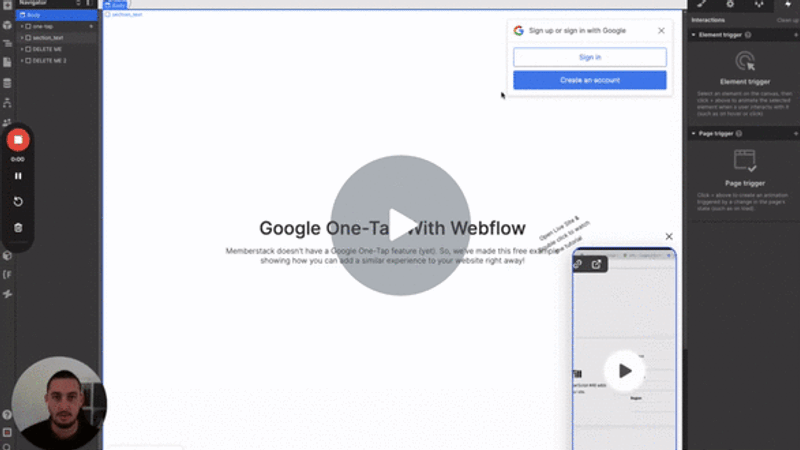The height and width of the screenshot is (450, 800).
Task: Open the Users panel icon
Action: click(7, 122)
